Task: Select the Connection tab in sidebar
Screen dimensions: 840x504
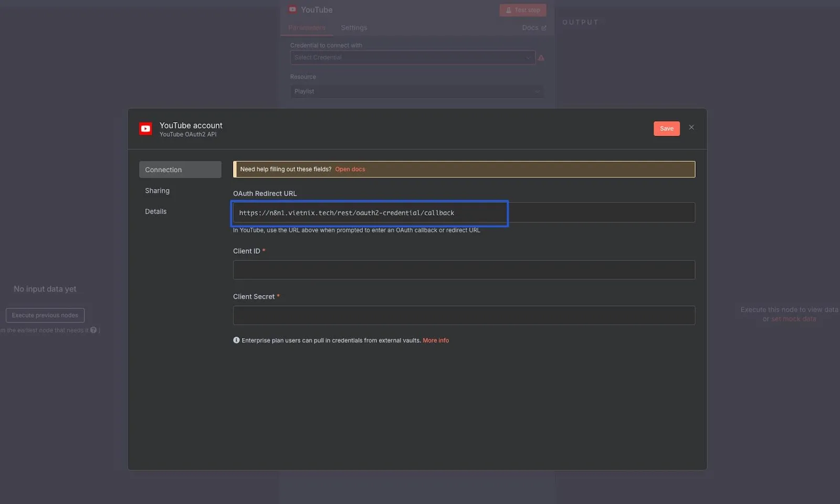Action: [180, 170]
